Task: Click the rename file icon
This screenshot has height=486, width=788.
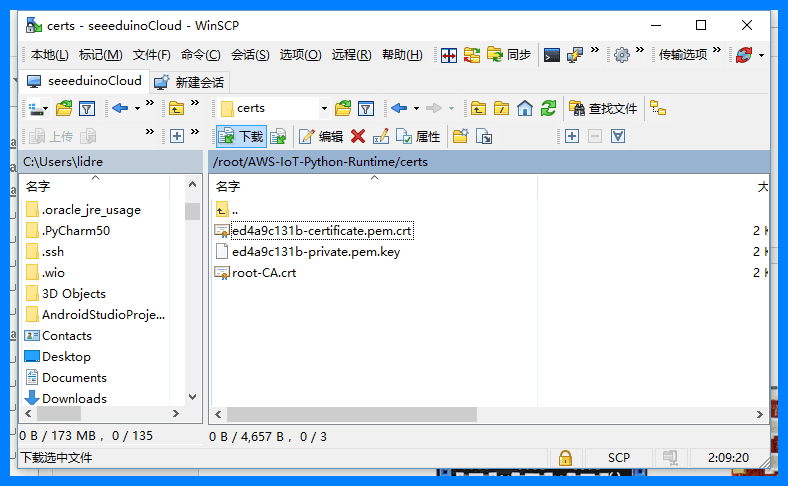Action: [381, 136]
